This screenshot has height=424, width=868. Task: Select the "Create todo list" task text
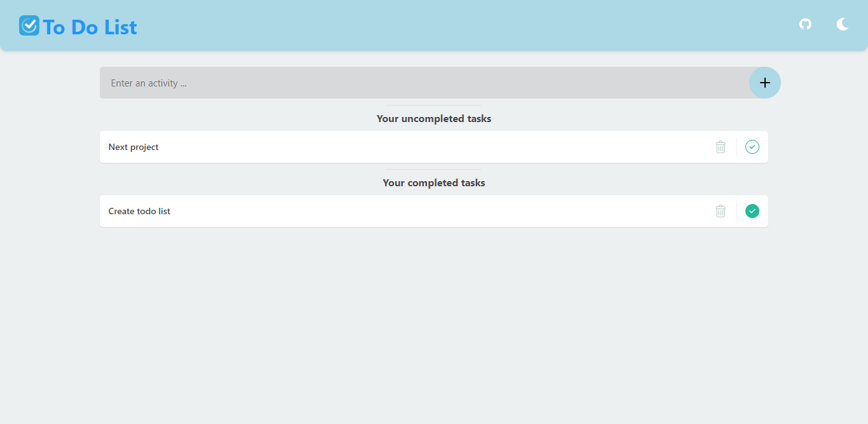tap(139, 211)
